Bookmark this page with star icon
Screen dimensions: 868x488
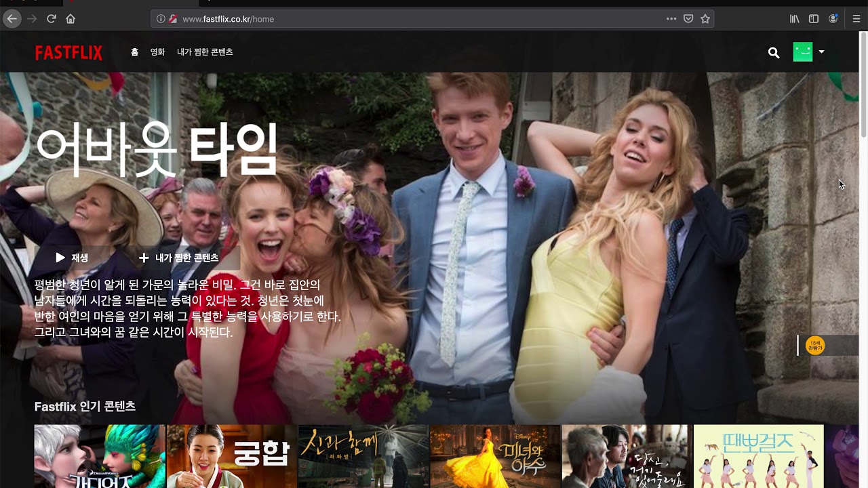click(705, 19)
